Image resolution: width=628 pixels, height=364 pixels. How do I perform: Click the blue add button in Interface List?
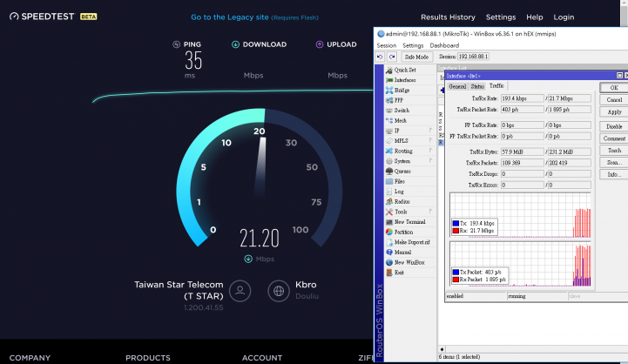pos(442,90)
